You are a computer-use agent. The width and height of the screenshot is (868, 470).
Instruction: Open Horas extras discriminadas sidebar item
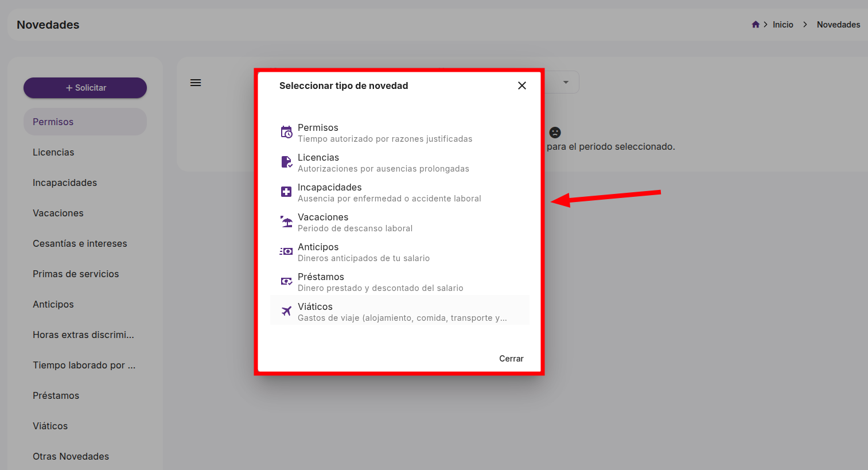[85, 335]
